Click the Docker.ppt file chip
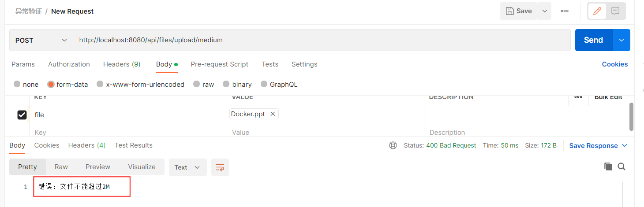 click(x=254, y=114)
